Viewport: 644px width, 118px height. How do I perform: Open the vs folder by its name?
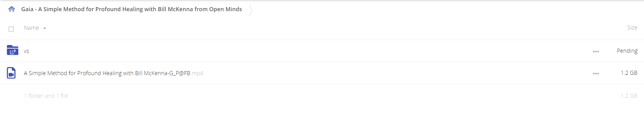click(26, 51)
